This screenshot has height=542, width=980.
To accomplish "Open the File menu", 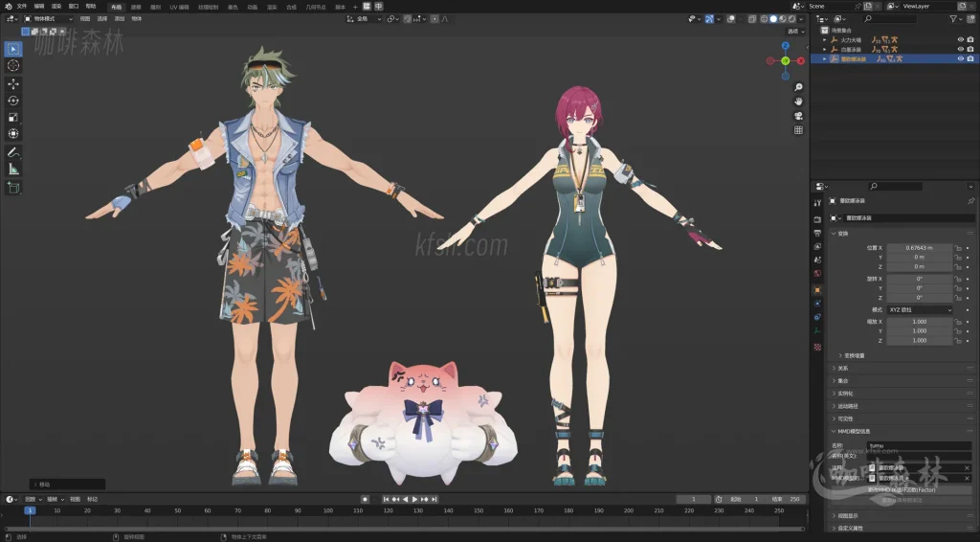I will pos(22,7).
